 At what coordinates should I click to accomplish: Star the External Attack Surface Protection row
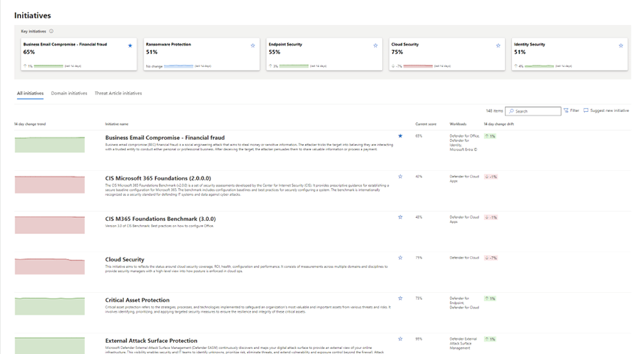click(400, 339)
